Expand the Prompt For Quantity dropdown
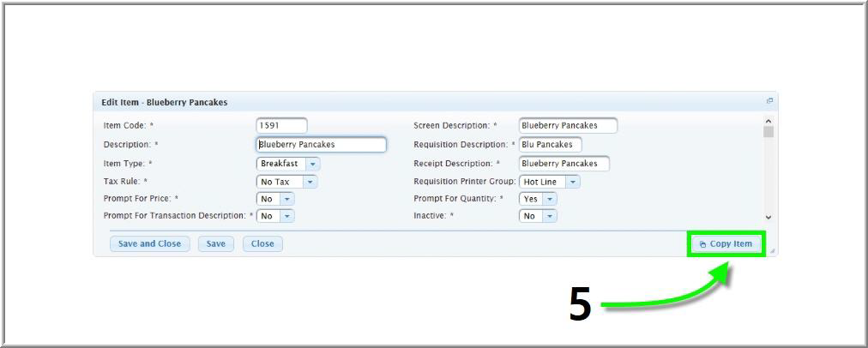 549,199
